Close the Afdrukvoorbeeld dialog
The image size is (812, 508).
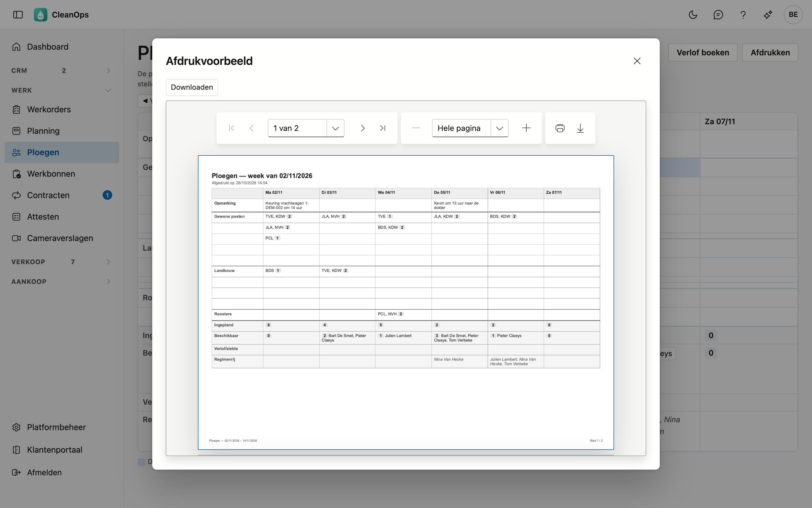pos(637,61)
